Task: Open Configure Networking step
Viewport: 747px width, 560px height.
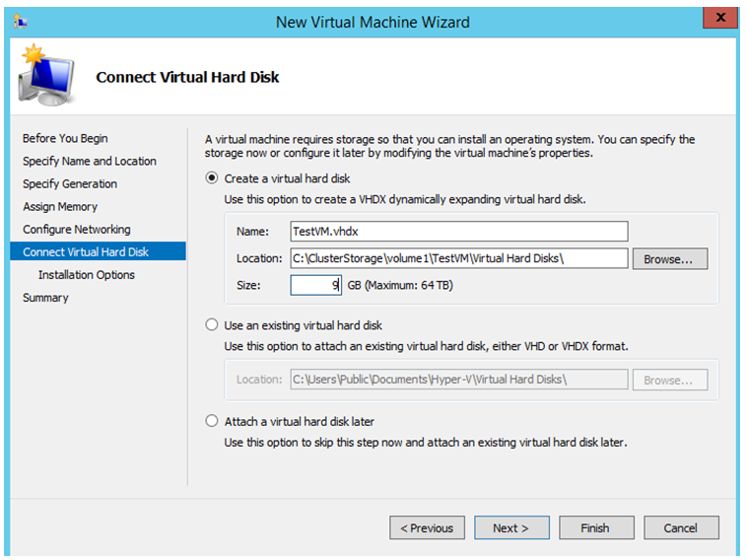Action: pos(77,230)
